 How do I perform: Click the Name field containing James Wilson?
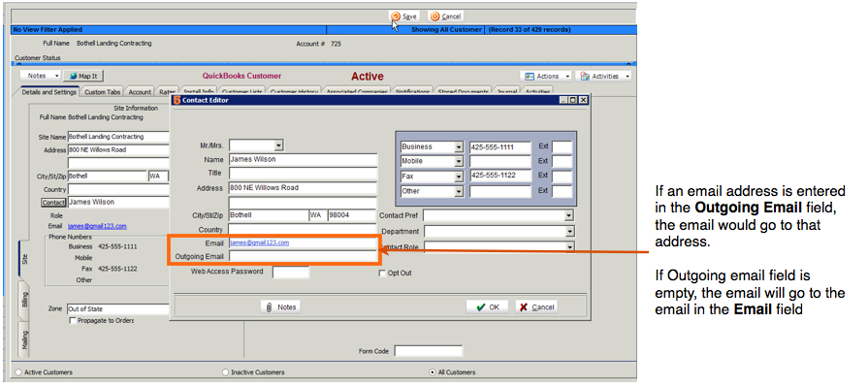[x=303, y=159]
